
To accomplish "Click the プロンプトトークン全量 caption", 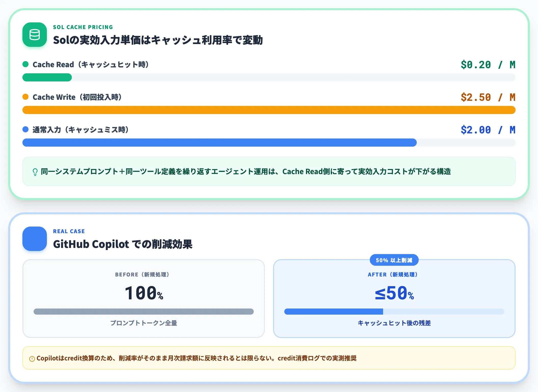I will point(144,323).
